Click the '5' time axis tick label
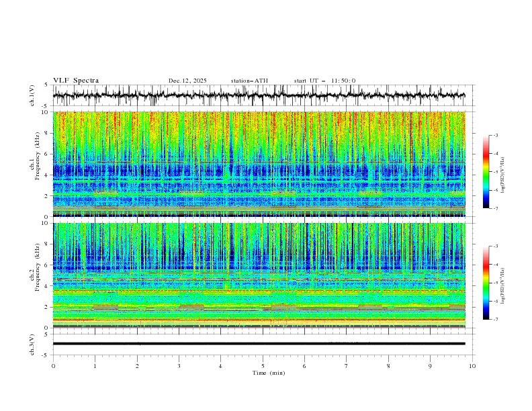 (x=263, y=366)
